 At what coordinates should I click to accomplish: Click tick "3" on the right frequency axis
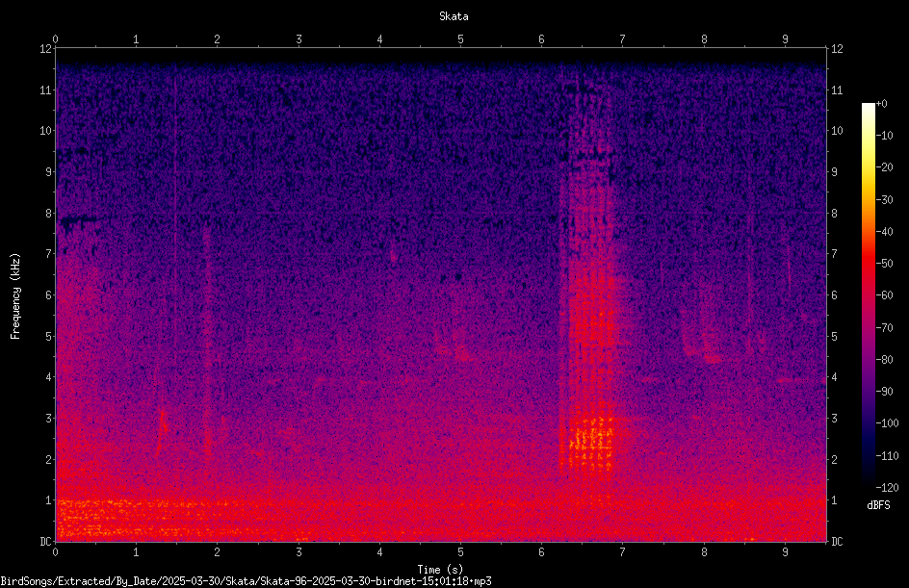[834, 419]
